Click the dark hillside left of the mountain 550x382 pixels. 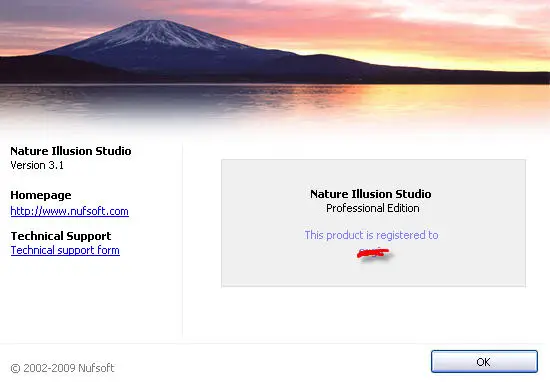tap(53, 68)
